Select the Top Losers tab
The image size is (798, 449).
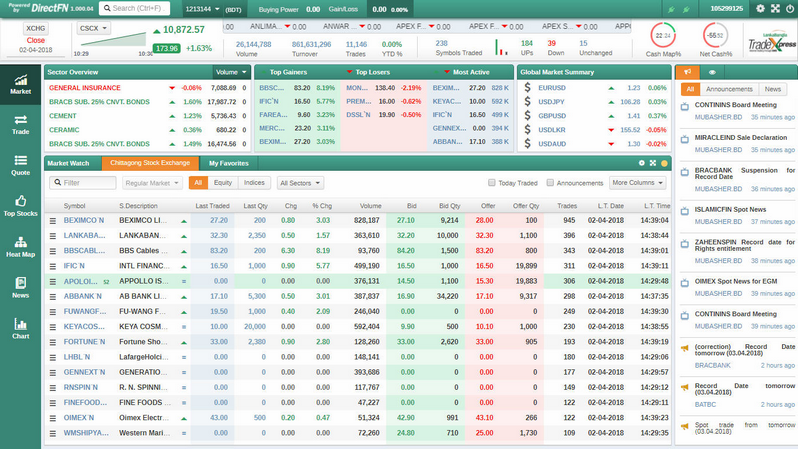click(x=372, y=72)
